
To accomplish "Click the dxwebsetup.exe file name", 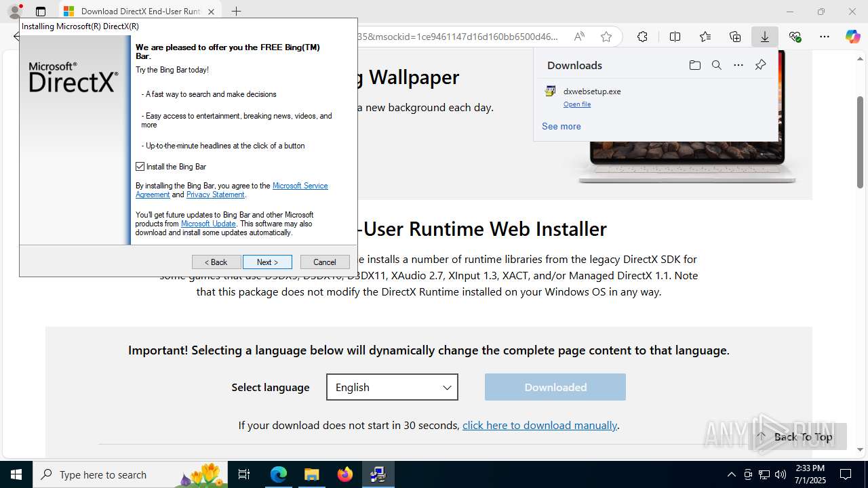I will coord(592,91).
